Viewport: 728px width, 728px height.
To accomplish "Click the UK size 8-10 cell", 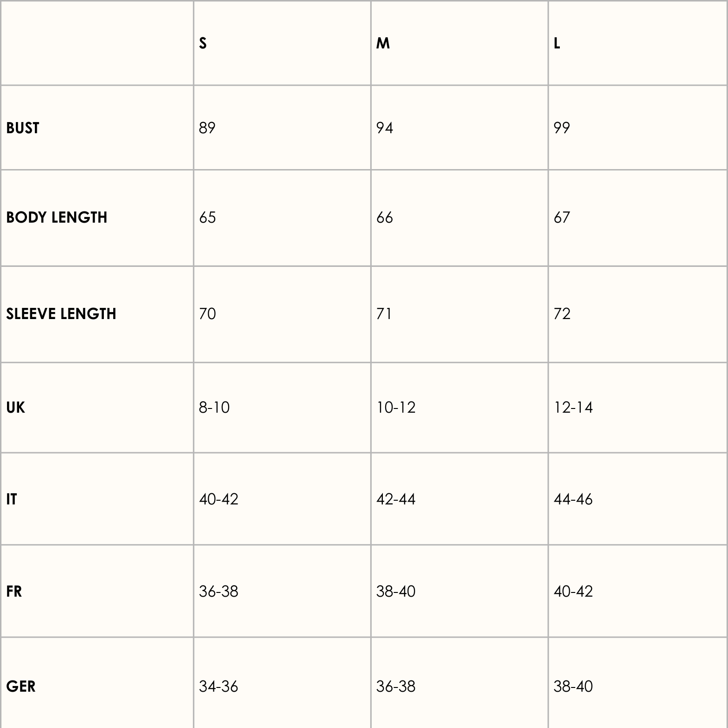I will 214,408.
